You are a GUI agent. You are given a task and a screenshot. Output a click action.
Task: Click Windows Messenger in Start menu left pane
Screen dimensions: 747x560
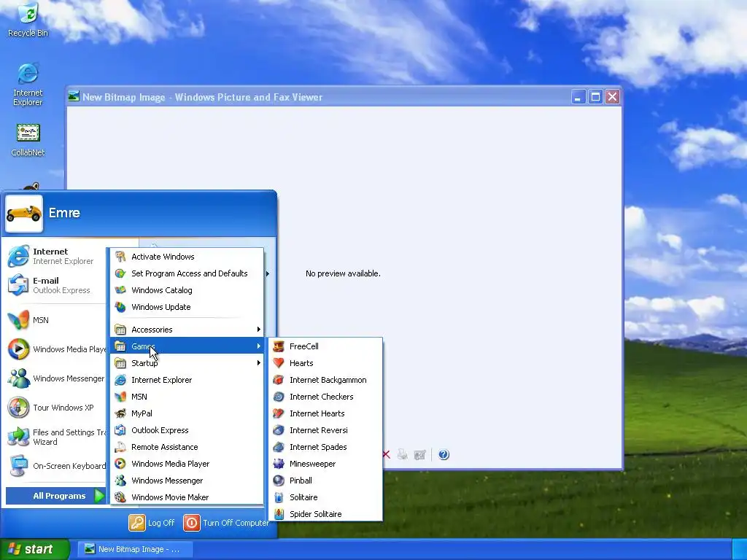point(55,378)
